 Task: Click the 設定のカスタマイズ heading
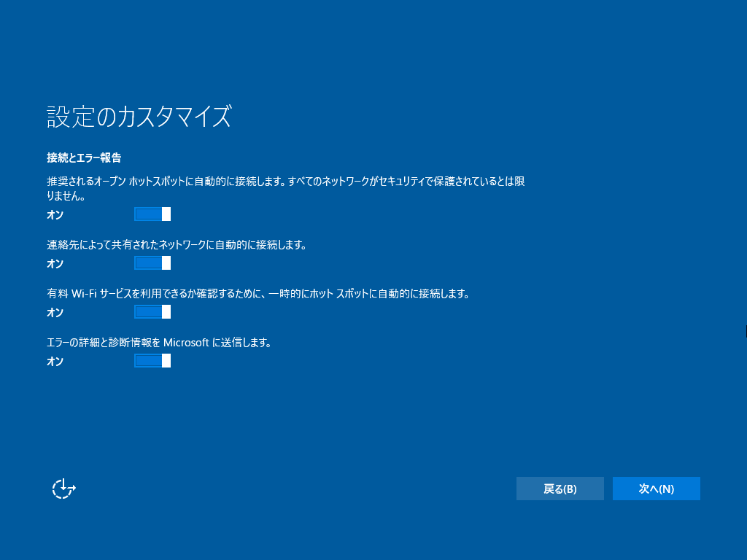click(137, 115)
